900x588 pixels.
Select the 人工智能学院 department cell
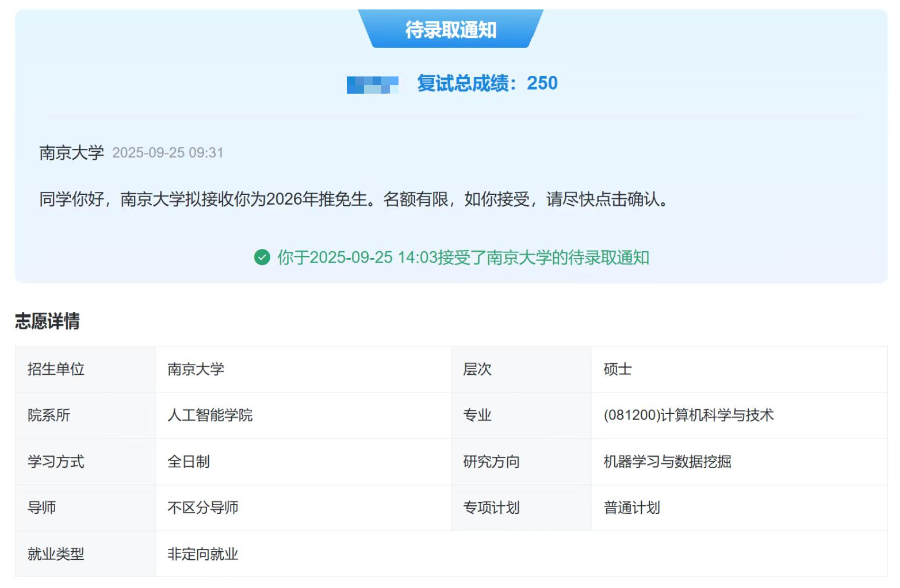pos(210,415)
